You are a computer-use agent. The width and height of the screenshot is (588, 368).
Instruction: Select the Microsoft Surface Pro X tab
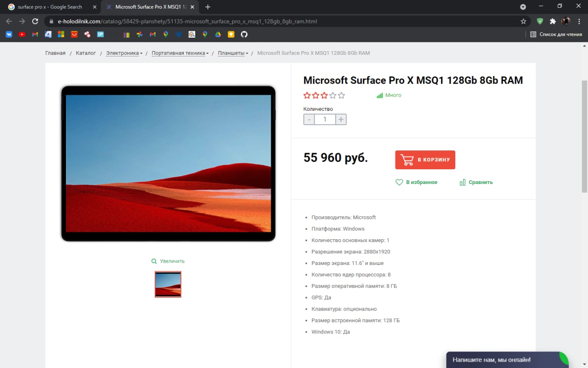150,7
